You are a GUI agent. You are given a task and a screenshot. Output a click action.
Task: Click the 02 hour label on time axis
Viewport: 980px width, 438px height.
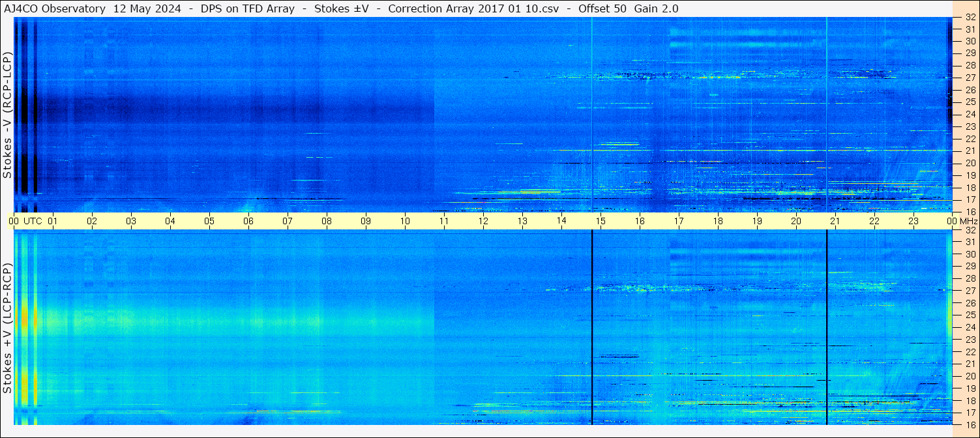pos(92,221)
